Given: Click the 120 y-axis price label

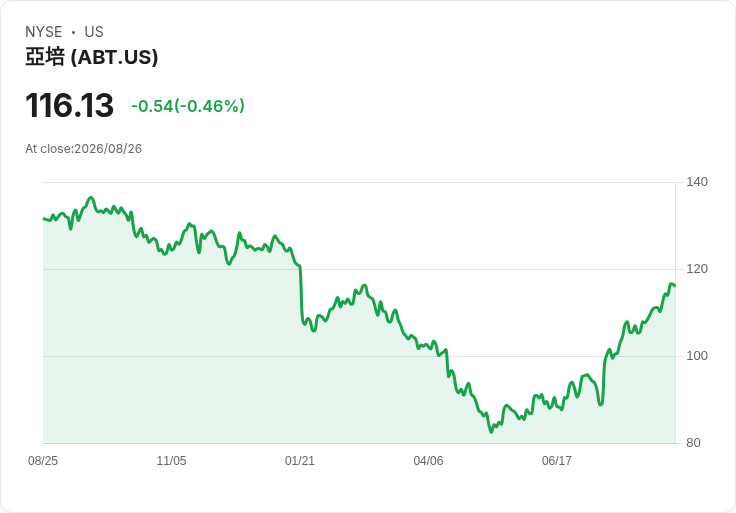Looking at the screenshot, I should click(697, 269).
